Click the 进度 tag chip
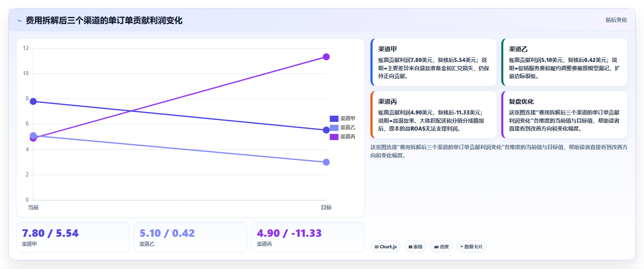Image resolution: width=644 pixels, height=269 pixels. click(441, 247)
